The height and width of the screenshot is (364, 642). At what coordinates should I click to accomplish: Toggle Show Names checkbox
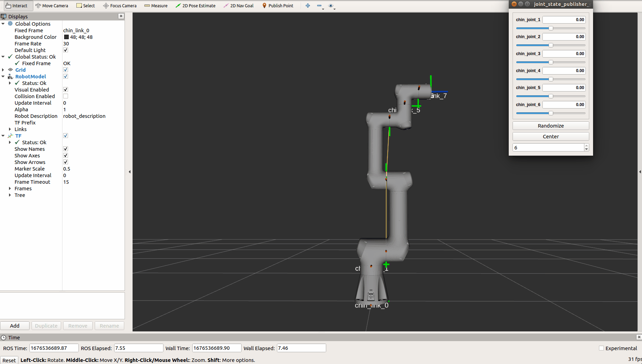(66, 149)
